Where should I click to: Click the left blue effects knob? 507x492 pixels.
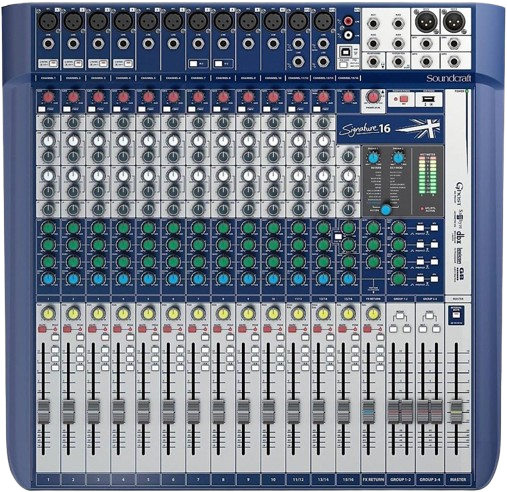(373, 158)
